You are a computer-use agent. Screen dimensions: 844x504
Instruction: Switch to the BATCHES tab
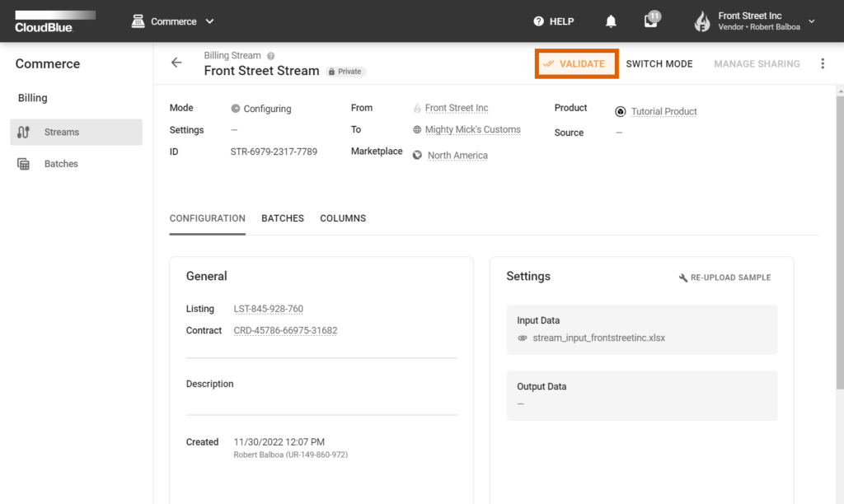[283, 218]
